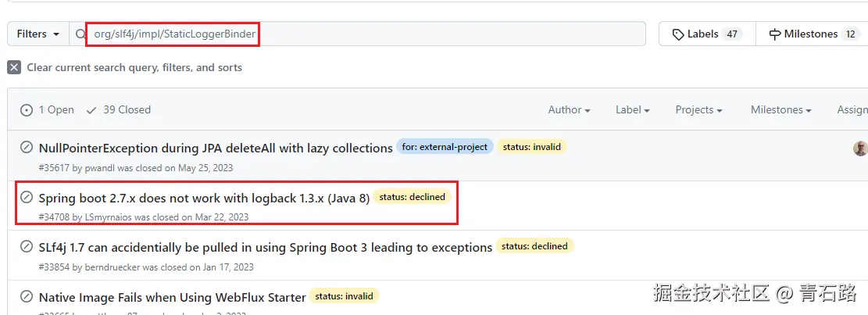868x315 pixels.
Task: Show the 1 Open issues
Action: (x=47, y=109)
